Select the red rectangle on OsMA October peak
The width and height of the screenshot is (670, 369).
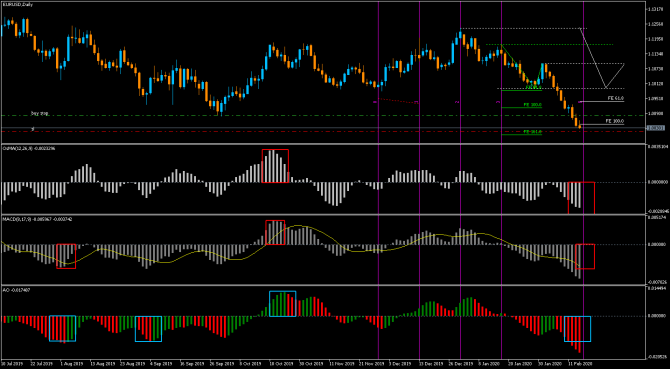275,166
